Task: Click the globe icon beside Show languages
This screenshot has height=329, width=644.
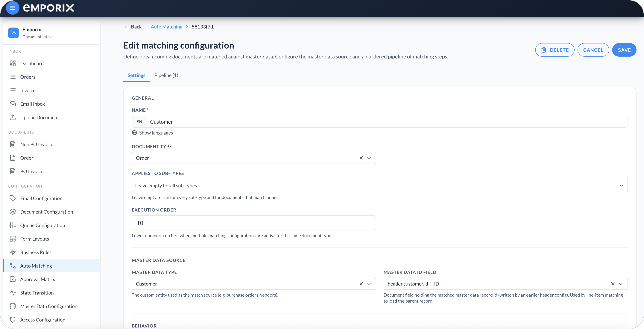Action: point(134,133)
